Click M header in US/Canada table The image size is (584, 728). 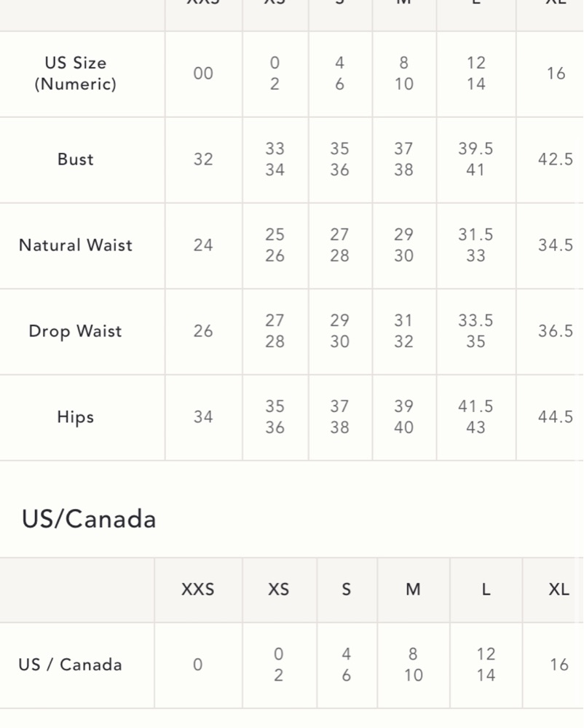413,590
